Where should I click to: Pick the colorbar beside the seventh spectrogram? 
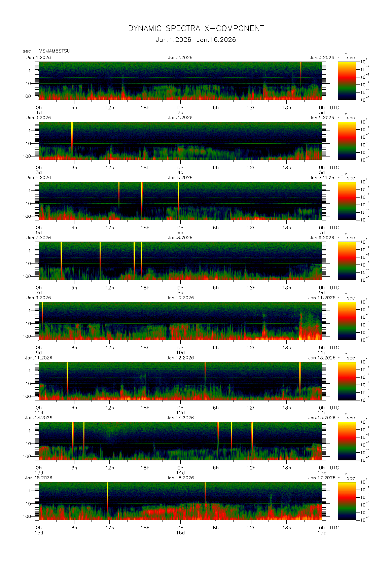pos(347,441)
